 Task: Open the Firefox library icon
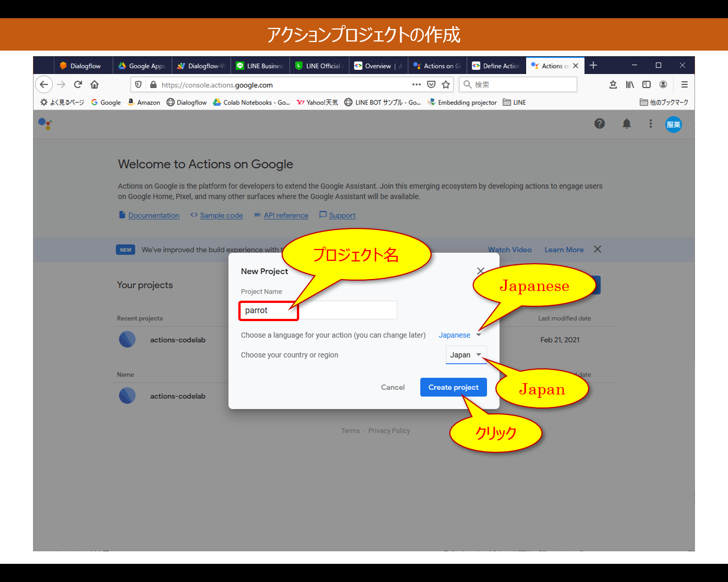(x=630, y=84)
